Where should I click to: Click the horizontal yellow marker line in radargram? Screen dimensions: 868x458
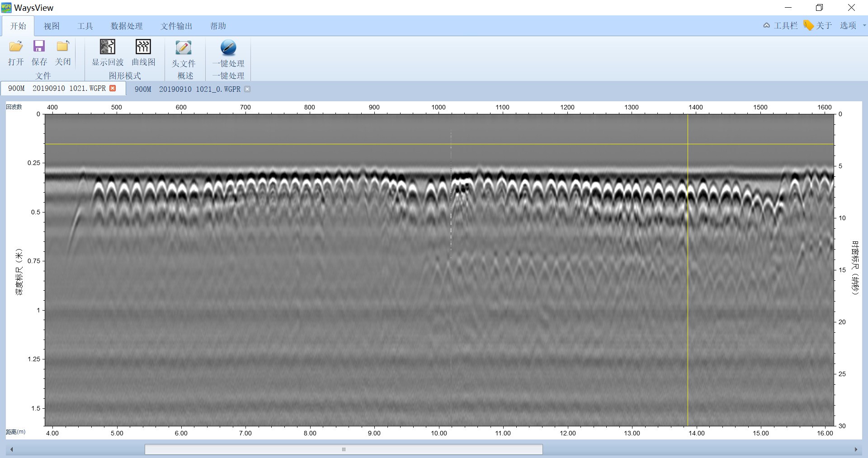439,144
